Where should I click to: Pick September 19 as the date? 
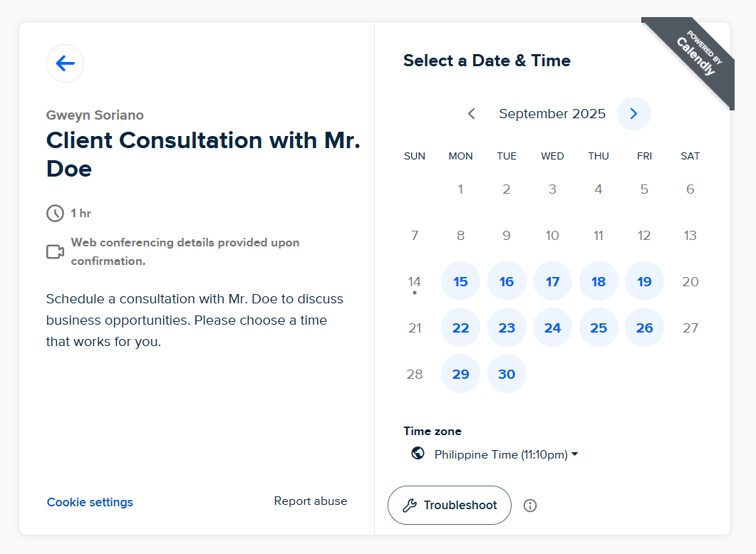[644, 281]
